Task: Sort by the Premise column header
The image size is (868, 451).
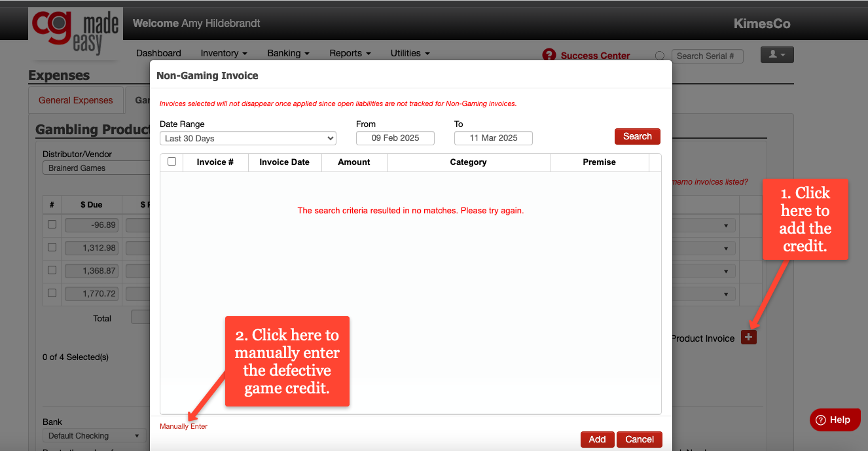Action: tap(600, 162)
